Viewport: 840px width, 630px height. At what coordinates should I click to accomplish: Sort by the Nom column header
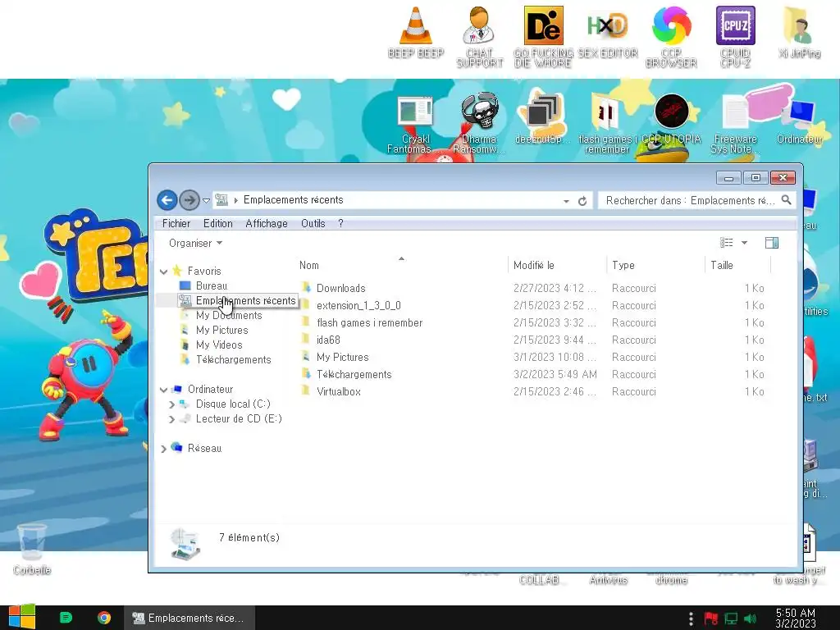tap(401, 265)
